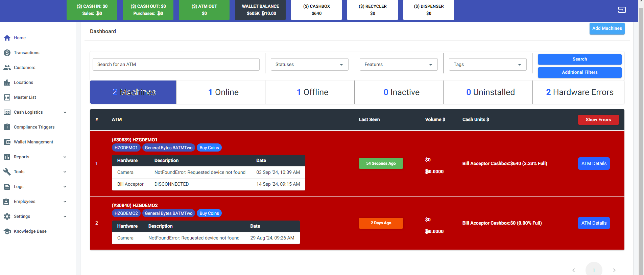
Task: Click the Master List icon
Action: click(7, 97)
